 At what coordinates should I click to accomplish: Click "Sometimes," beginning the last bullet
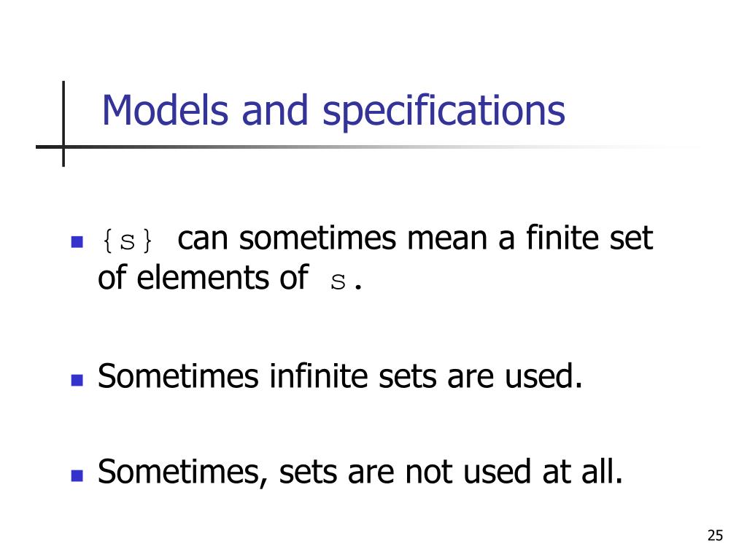click(183, 472)
